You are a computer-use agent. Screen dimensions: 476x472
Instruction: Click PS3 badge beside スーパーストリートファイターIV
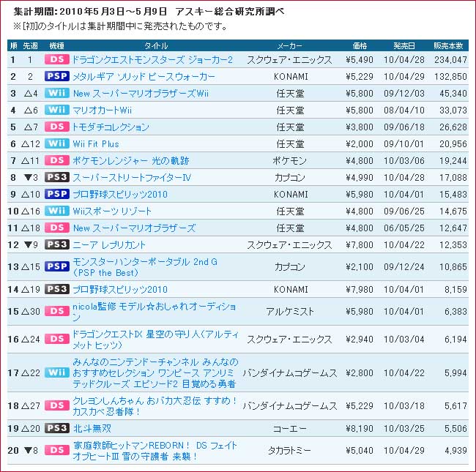point(57,177)
